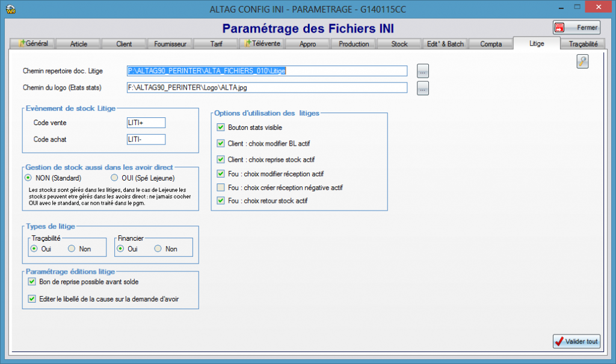Viewport: 616px width, 364px height.
Task: Go to the Traçabilité tab
Action: point(582,43)
